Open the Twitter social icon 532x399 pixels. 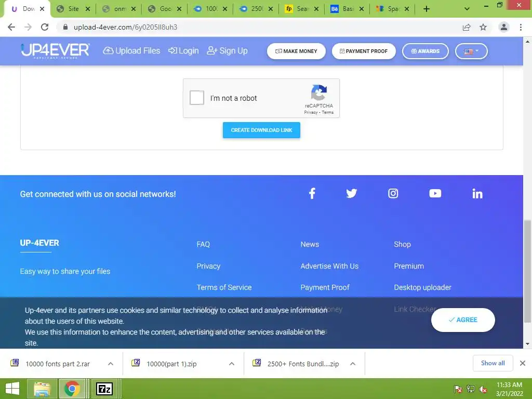click(352, 193)
